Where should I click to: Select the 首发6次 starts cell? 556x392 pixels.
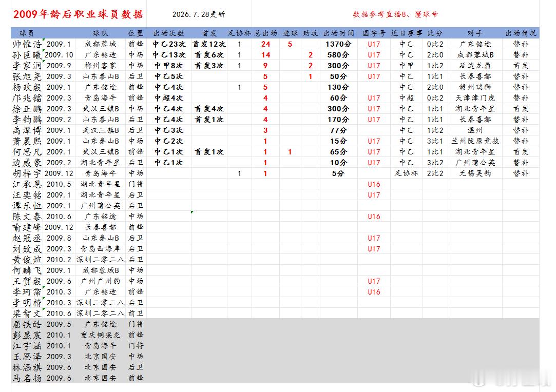pos(209,55)
